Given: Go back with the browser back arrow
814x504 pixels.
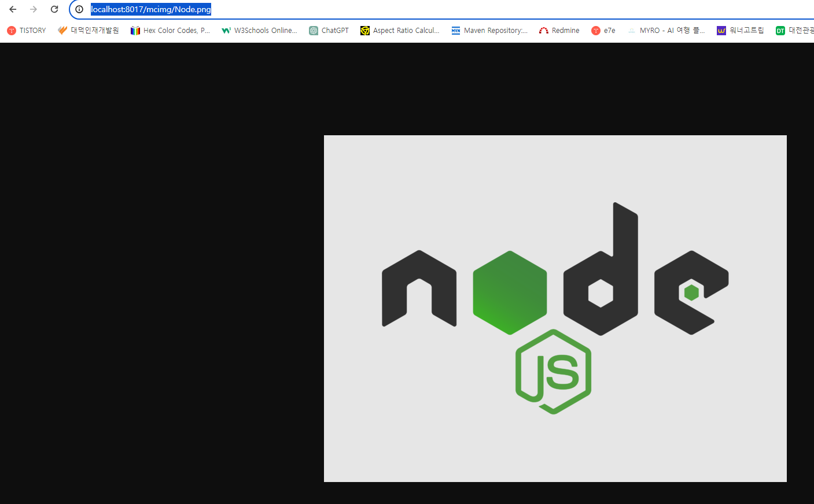Looking at the screenshot, I should click(13, 9).
